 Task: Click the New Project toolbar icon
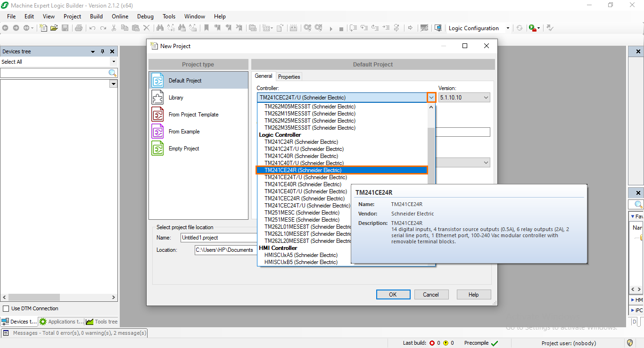click(43, 28)
